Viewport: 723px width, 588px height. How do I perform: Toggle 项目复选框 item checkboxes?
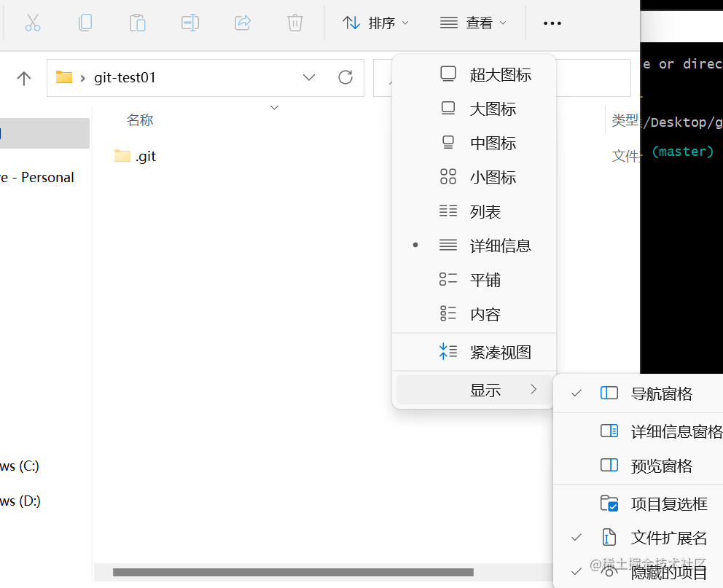pos(640,504)
